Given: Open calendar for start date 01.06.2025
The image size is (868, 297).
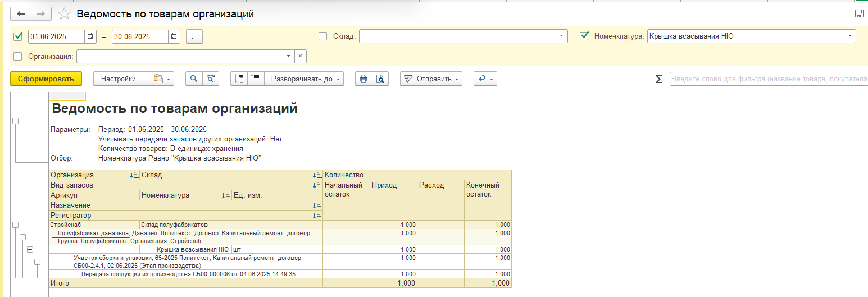Looking at the screenshot, I should pyautogui.click(x=91, y=36).
